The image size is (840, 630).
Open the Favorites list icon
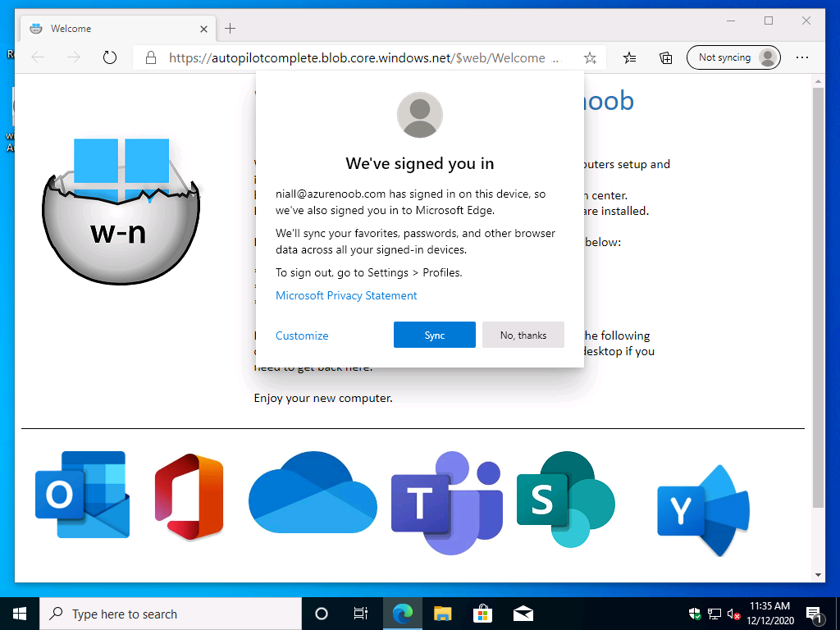click(629, 57)
